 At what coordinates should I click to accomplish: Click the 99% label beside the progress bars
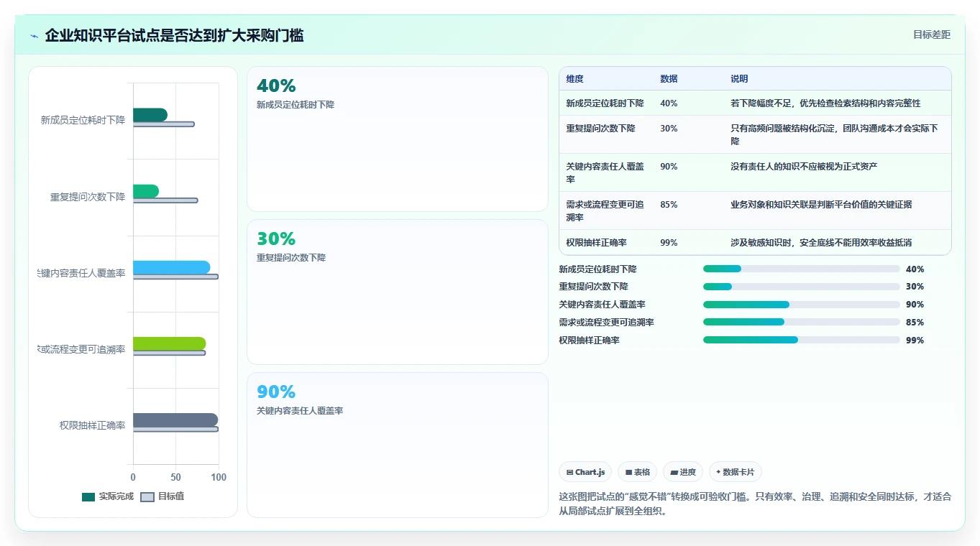click(915, 341)
